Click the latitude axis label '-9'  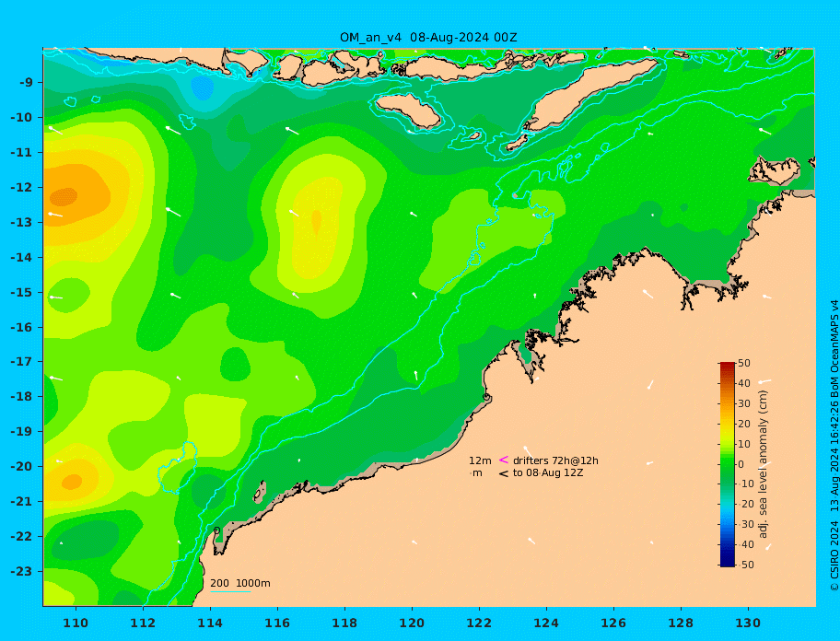pyautogui.click(x=26, y=83)
